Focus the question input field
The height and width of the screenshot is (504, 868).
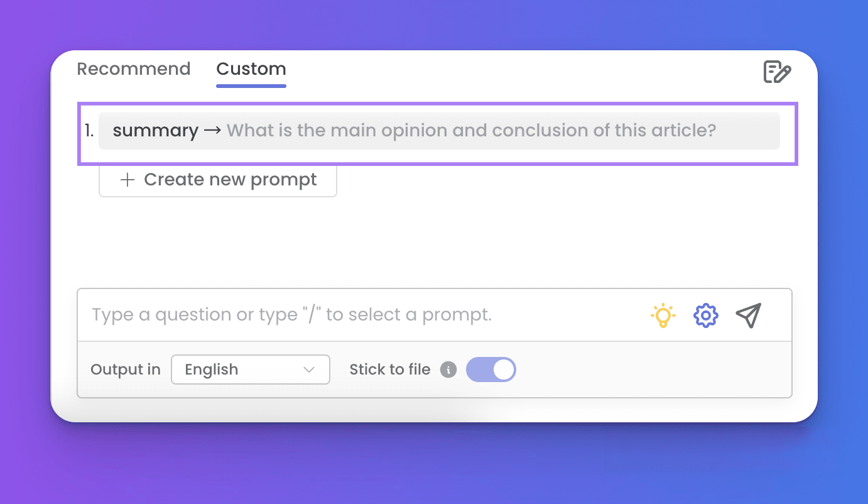point(364,315)
